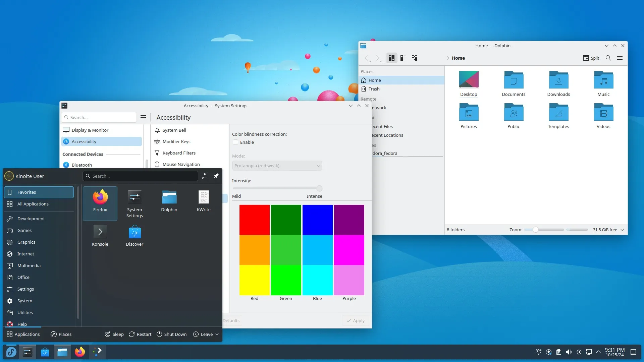
Task: Open Dolphin's hamburger control menu
Action: click(x=620, y=58)
